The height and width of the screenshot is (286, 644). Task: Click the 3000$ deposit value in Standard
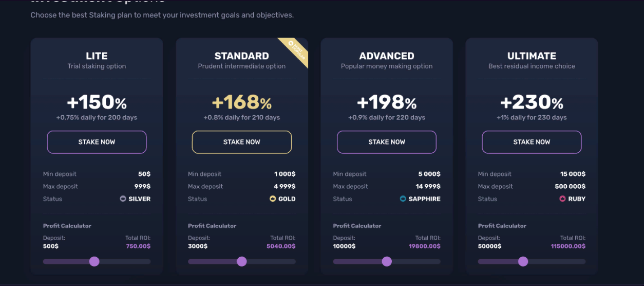click(198, 246)
